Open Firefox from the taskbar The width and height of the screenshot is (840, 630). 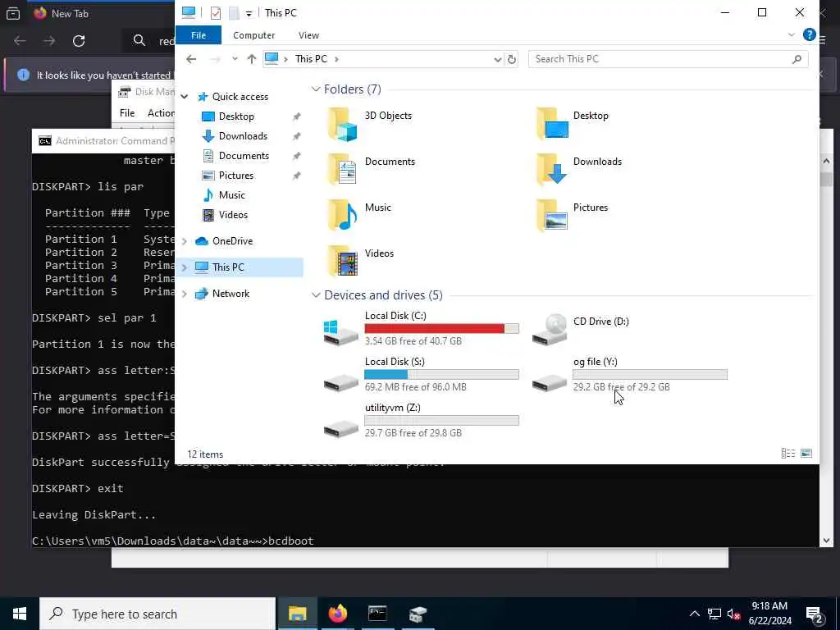(x=337, y=614)
